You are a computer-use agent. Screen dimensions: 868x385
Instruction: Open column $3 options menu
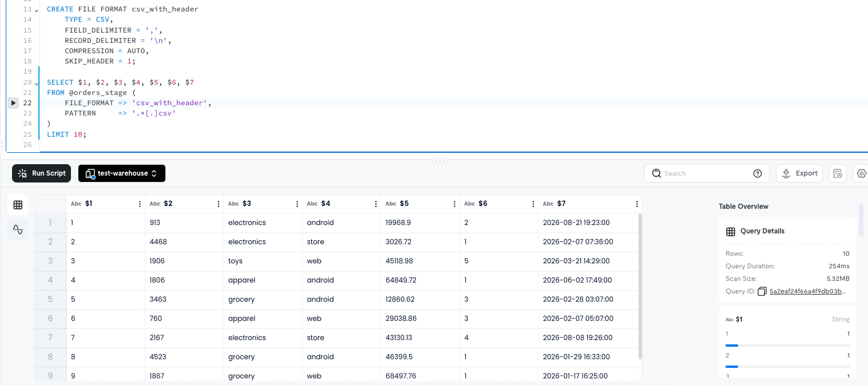click(x=297, y=204)
